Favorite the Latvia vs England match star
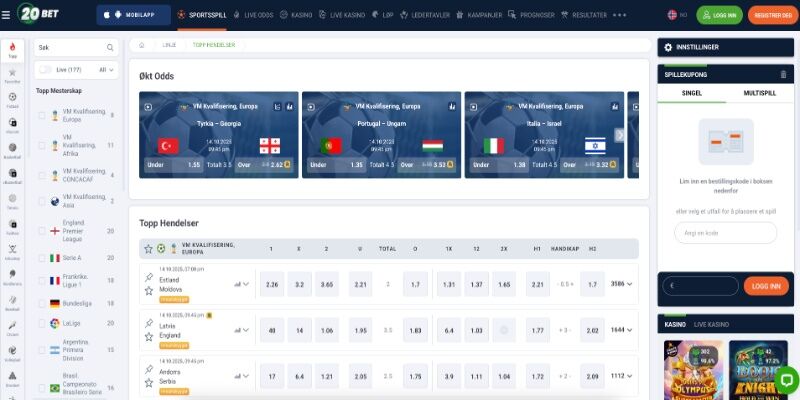The width and height of the screenshot is (800, 400). pos(149,336)
